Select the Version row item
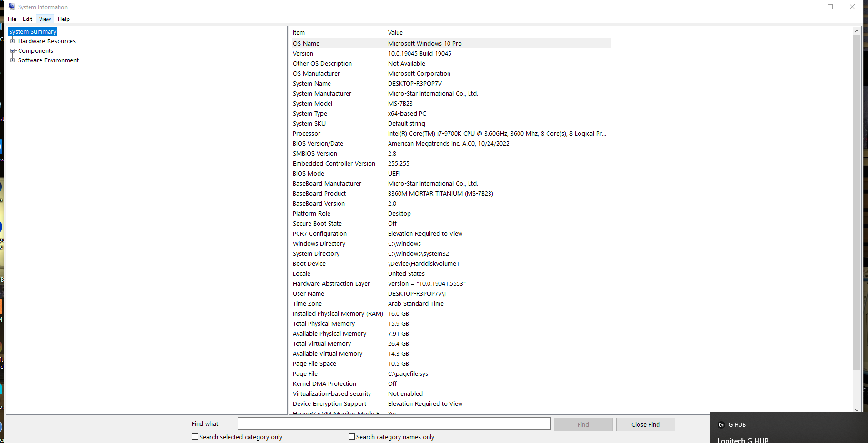Viewport: 868px width, 443px height. (x=450, y=53)
